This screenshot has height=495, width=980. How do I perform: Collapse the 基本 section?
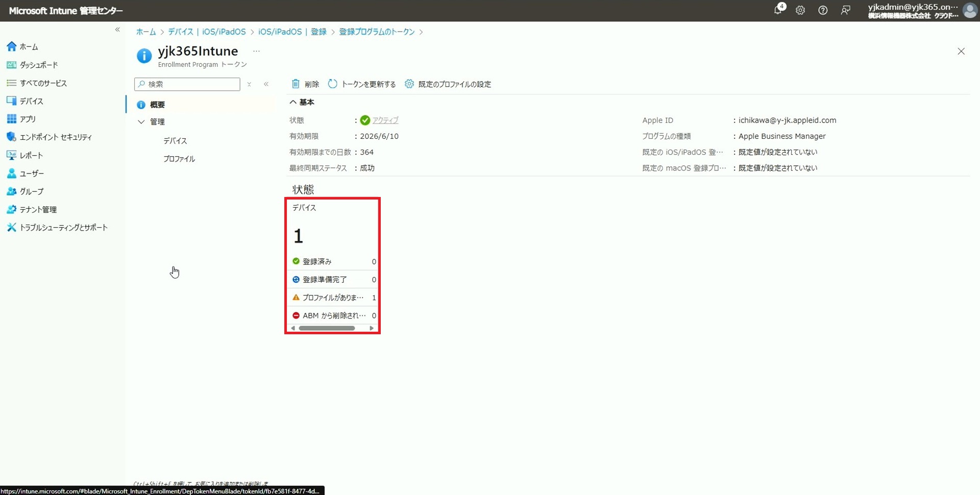[302, 102]
